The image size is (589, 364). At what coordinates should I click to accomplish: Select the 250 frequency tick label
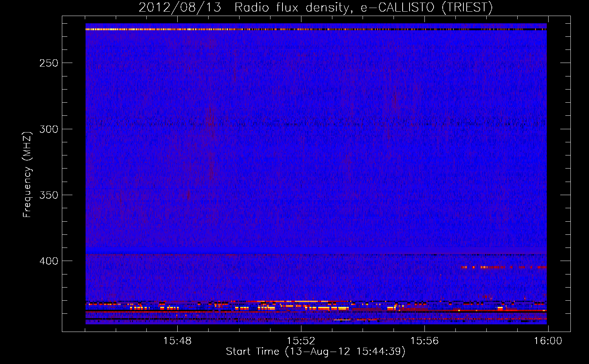click(49, 63)
